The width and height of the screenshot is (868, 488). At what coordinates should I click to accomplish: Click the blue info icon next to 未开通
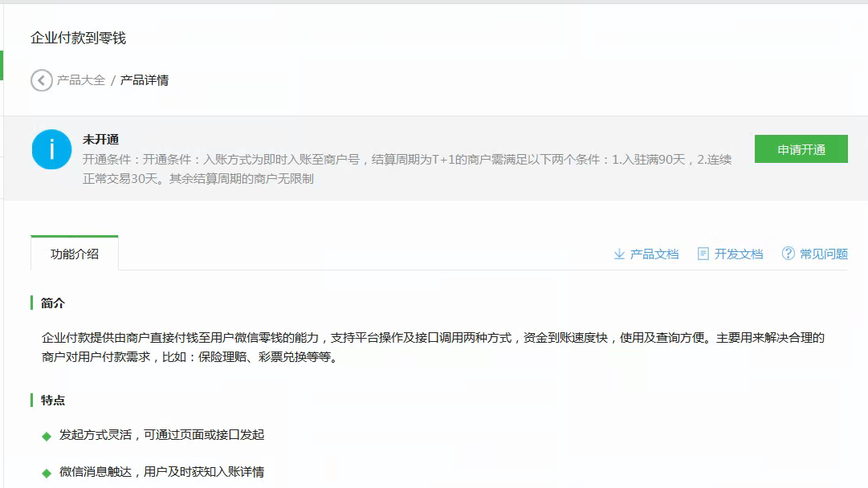coord(51,150)
